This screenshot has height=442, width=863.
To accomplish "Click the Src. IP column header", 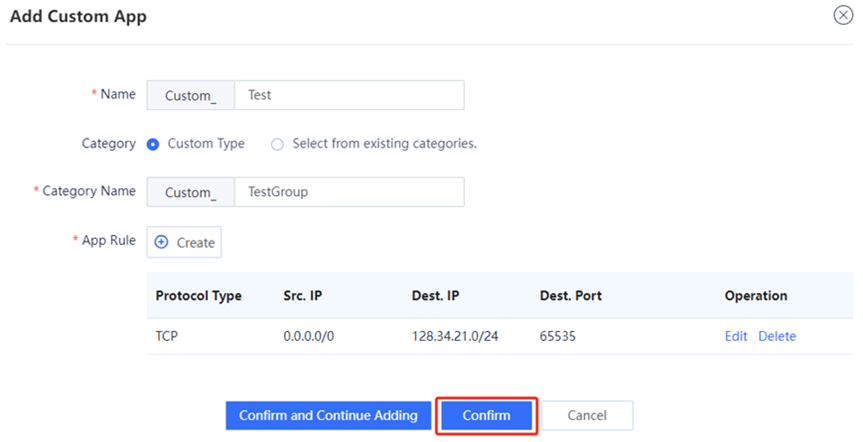I will [303, 296].
